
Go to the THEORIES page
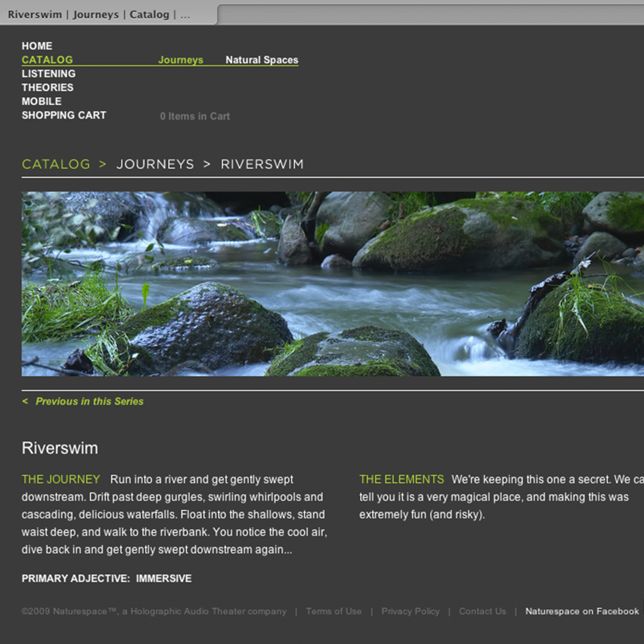coord(48,87)
